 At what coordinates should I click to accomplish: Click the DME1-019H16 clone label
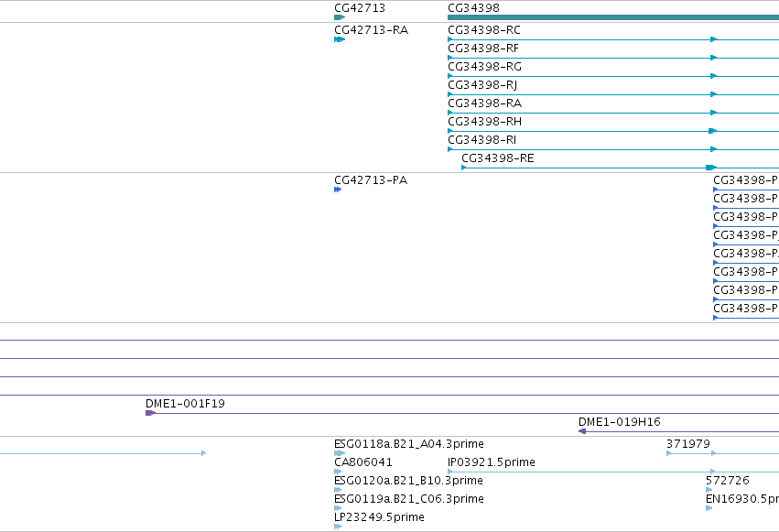click(x=620, y=422)
